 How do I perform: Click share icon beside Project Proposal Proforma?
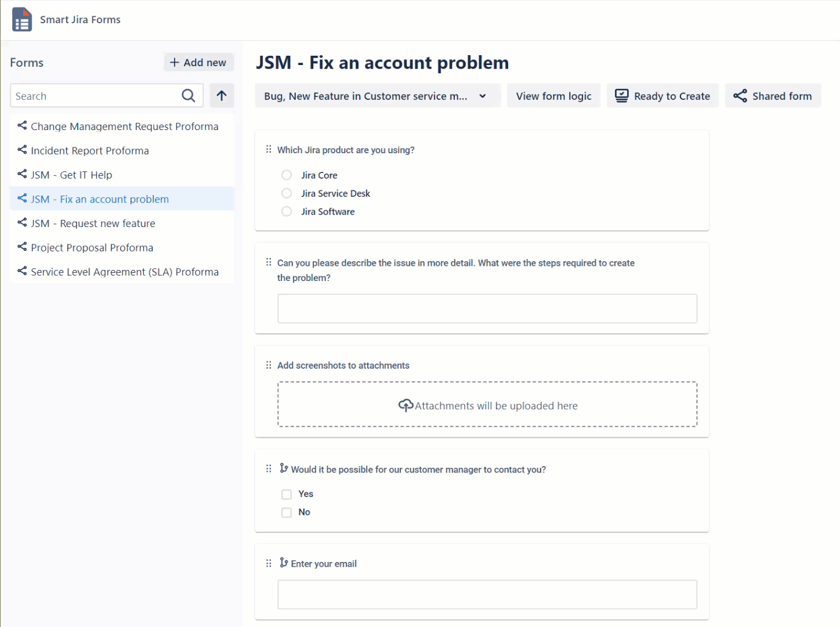point(22,247)
